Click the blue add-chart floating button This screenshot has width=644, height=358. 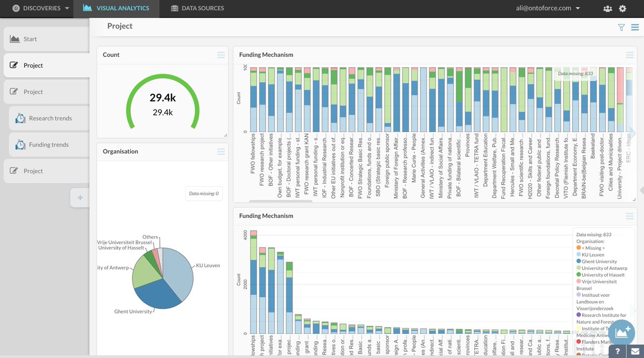pyautogui.click(x=621, y=333)
